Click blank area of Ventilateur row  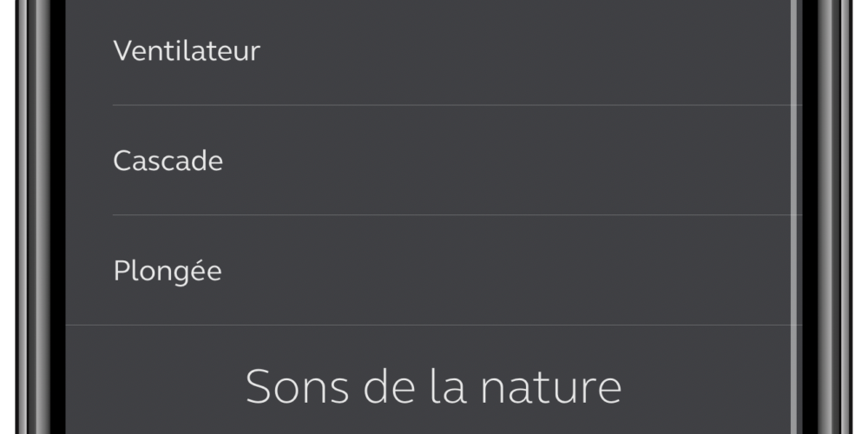point(526,52)
